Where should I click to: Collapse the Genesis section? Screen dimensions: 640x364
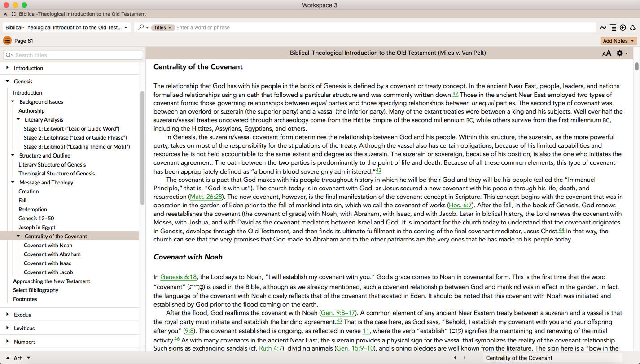click(x=8, y=81)
